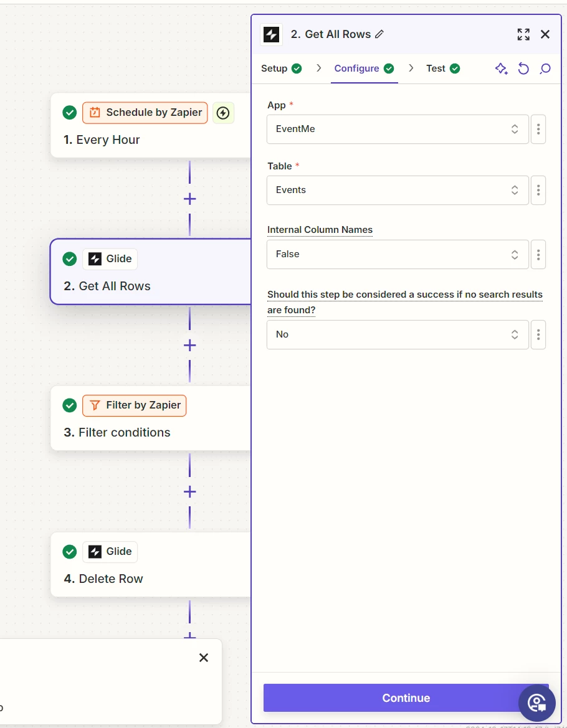Click green check on Get All Rows step
The width and height of the screenshot is (567, 728).
coord(70,258)
